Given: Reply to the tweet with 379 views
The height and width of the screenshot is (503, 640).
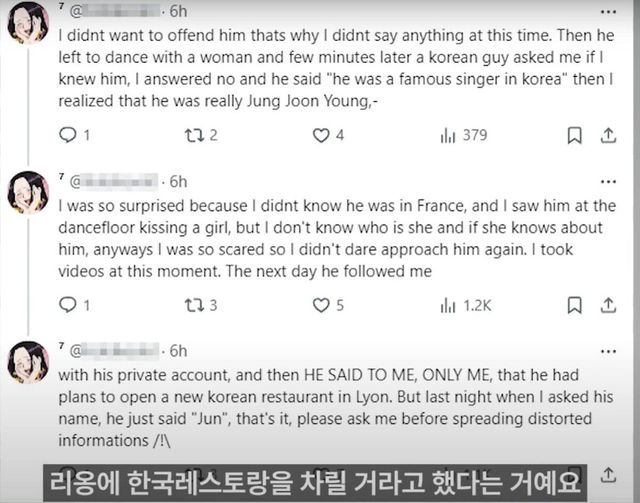Looking at the screenshot, I should [68, 135].
